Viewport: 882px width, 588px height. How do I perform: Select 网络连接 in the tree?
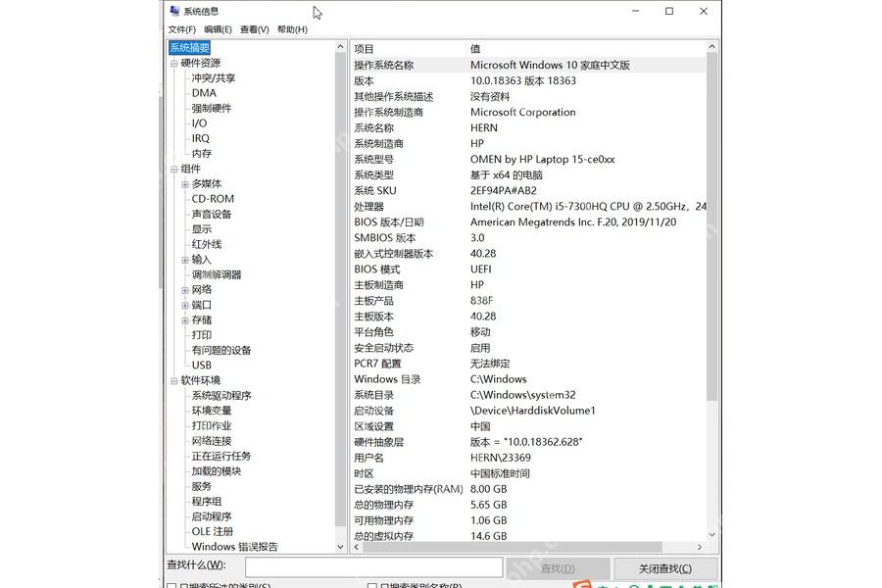tap(212, 441)
